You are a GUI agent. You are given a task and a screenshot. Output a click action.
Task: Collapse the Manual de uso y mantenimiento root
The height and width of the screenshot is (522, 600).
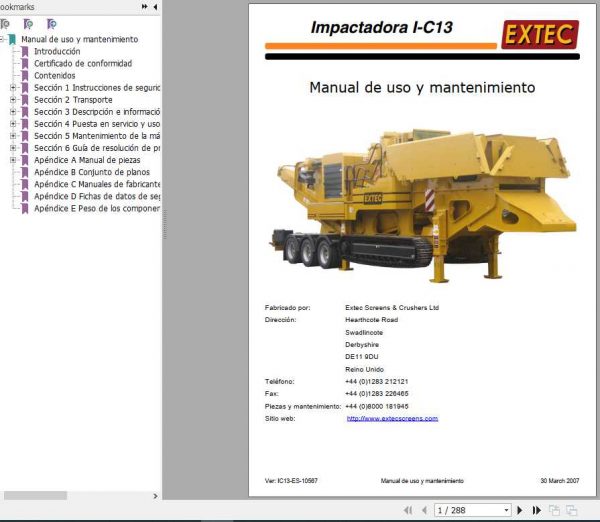(2, 39)
